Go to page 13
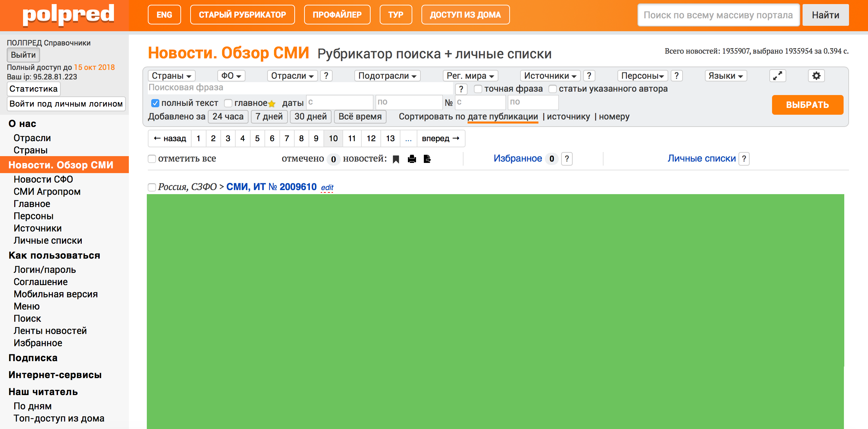This screenshot has height=429, width=868. (390, 138)
